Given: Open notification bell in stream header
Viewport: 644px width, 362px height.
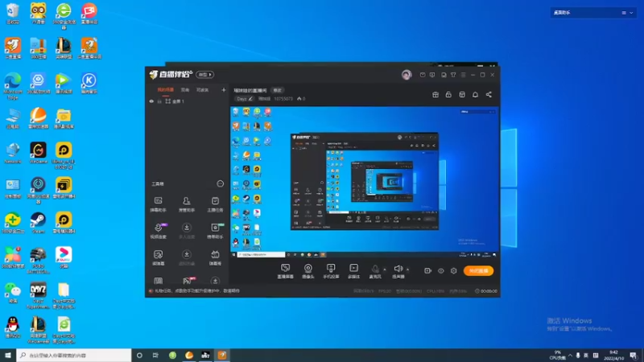Looking at the screenshot, I should click(x=475, y=95).
